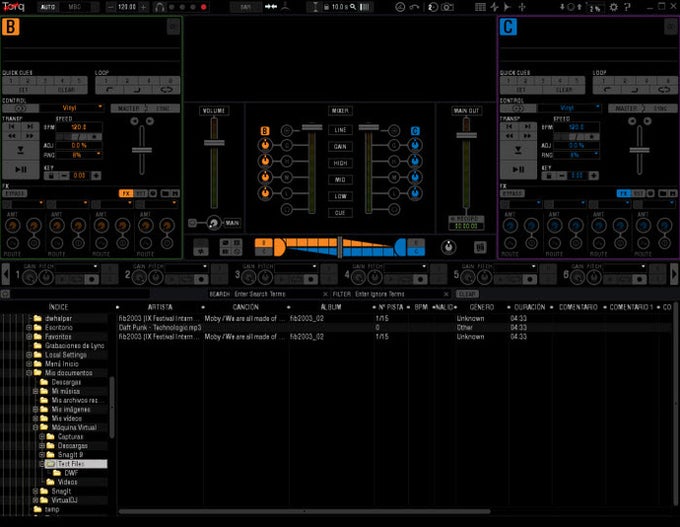This screenshot has height=527, width=680.
Task: Click sampler slot 1 gain knob
Action: (x=29, y=277)
